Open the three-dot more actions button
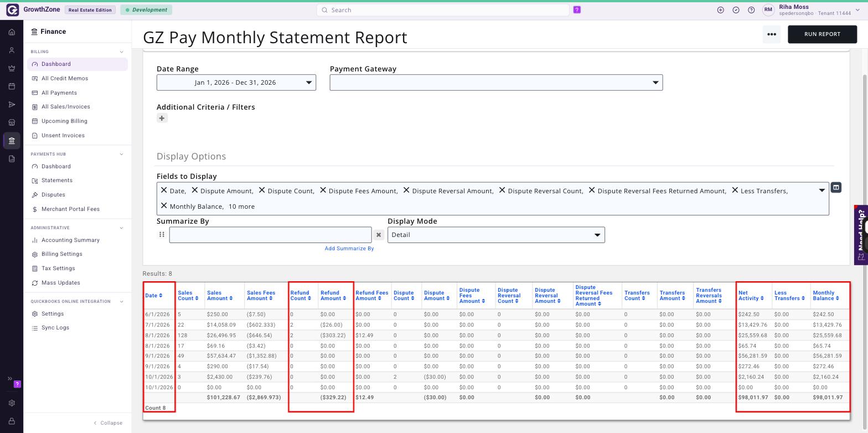The image size is (868, 433). pyautogui.click(x=772, y=34)
